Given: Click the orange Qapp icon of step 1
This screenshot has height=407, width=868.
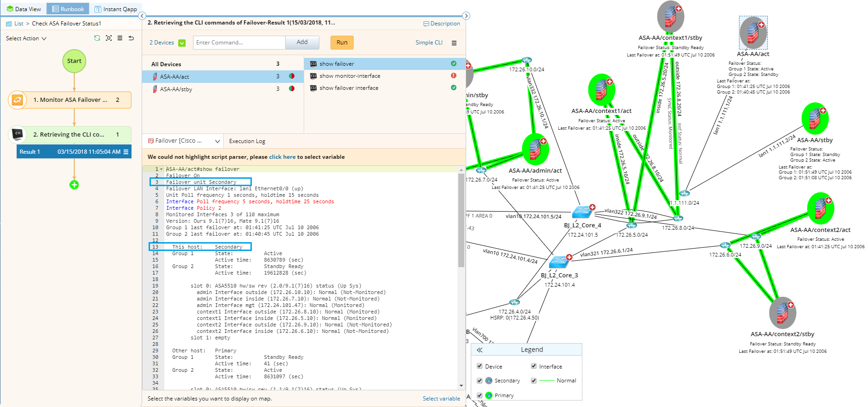Looking at the screenshot, I should tap(18, 100).
